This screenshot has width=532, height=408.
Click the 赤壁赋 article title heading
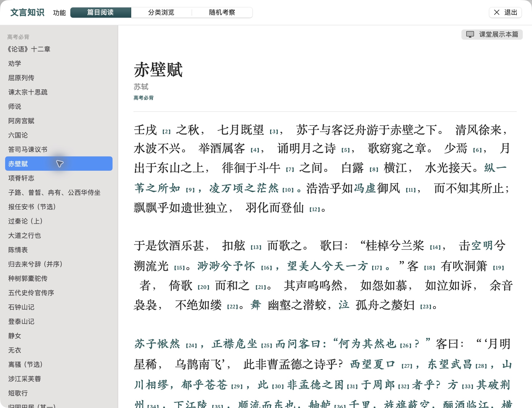(158, 70)
